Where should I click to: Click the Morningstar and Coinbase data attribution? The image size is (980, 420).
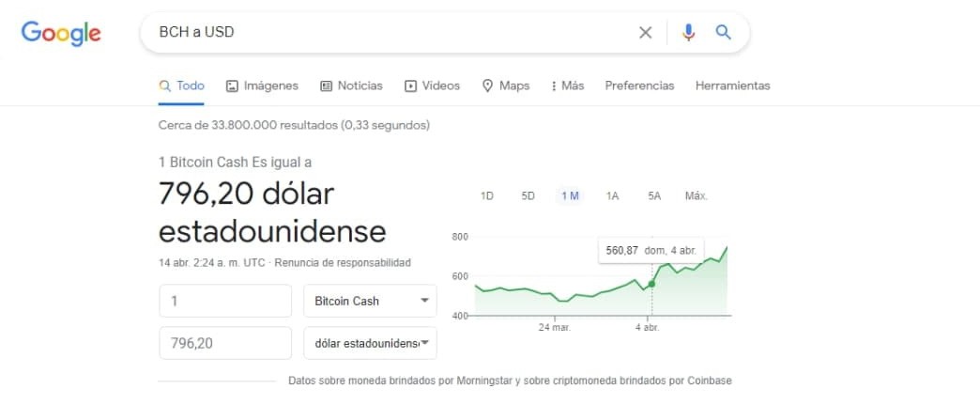[x=510, y=381]
